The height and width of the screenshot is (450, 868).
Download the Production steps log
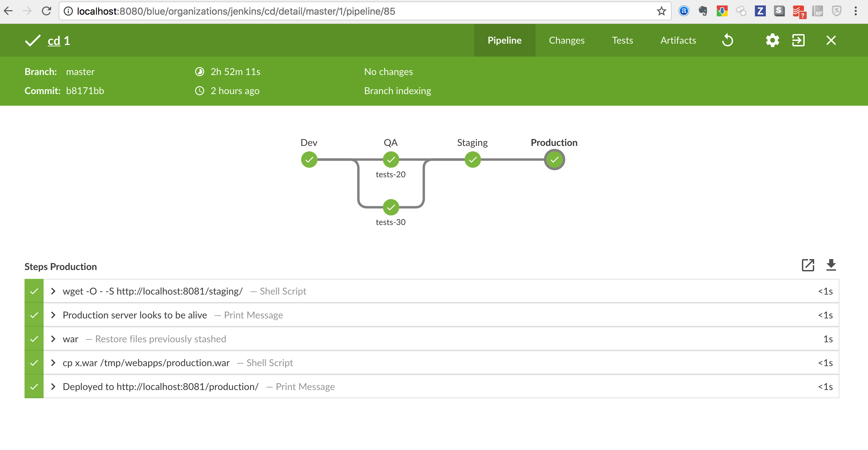[x=831, y=265]
